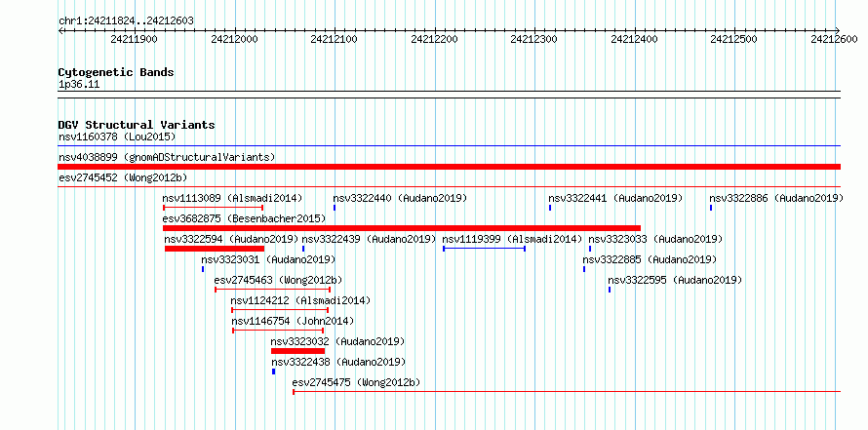Click ruler position 24212300
The width and height of the screenshot is (868, 430).
(x=533, y=39)
